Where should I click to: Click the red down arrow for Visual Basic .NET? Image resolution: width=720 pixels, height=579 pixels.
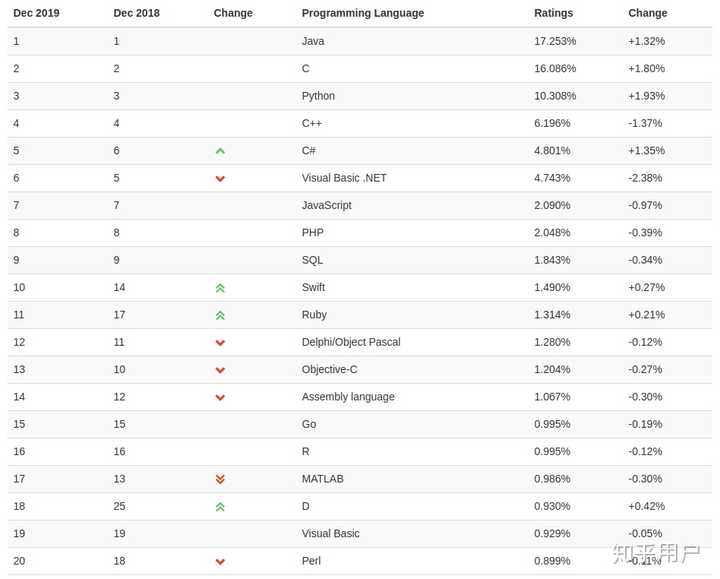[x=220, y=179]
